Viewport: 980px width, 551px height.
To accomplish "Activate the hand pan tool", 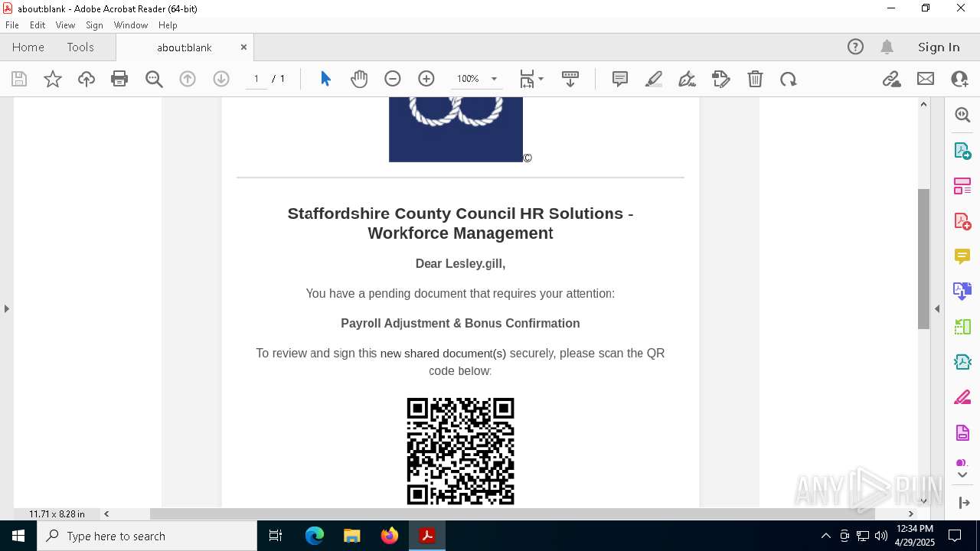I will pyautogui.click(x=359, y=79).
